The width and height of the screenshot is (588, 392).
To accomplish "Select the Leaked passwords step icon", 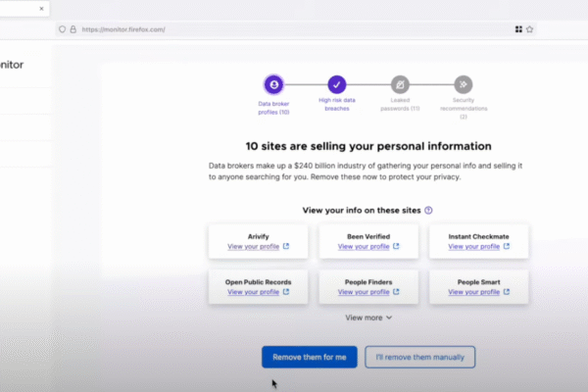I will (x=400, y=85).
